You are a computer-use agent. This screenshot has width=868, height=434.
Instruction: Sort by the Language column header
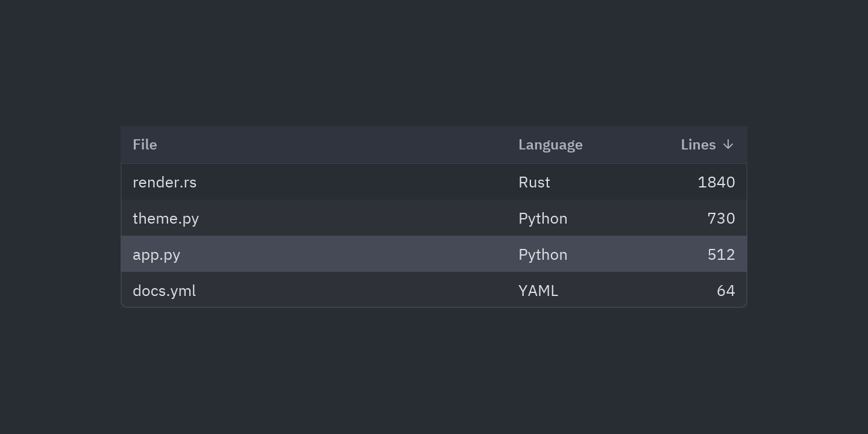click(x=550, y=145)
